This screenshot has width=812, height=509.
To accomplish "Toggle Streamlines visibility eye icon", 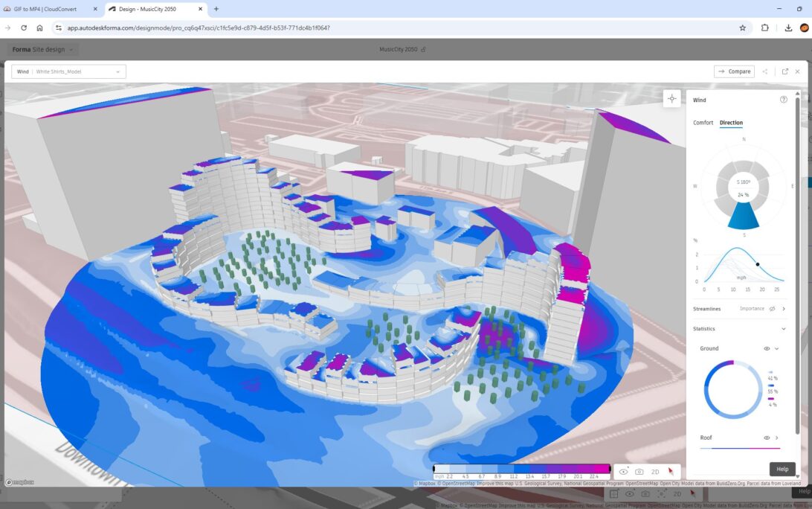I will 772,308.
